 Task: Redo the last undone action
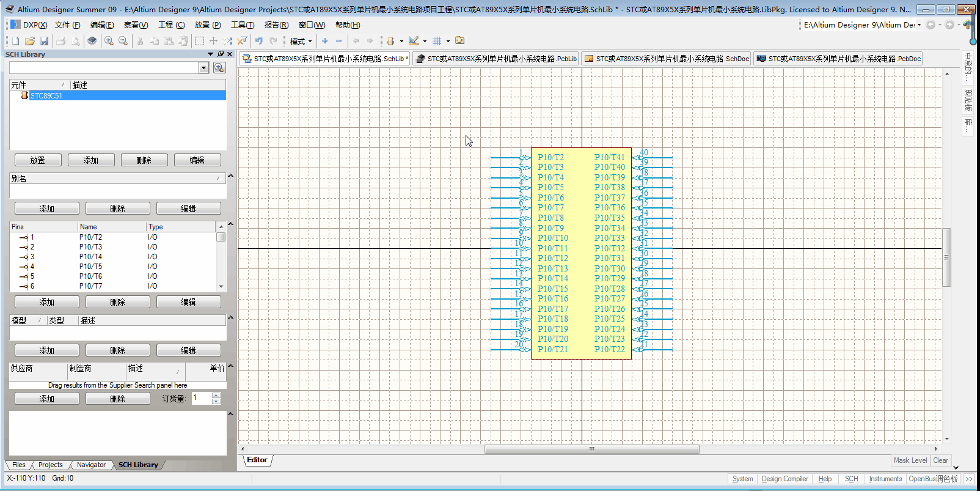click(273, 41)
